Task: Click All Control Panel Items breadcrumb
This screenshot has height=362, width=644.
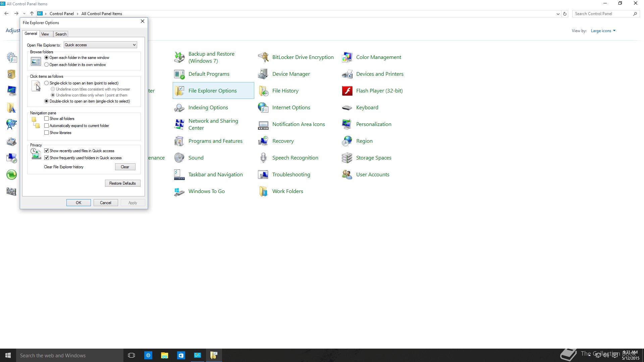Action: [x=102, y=14]
